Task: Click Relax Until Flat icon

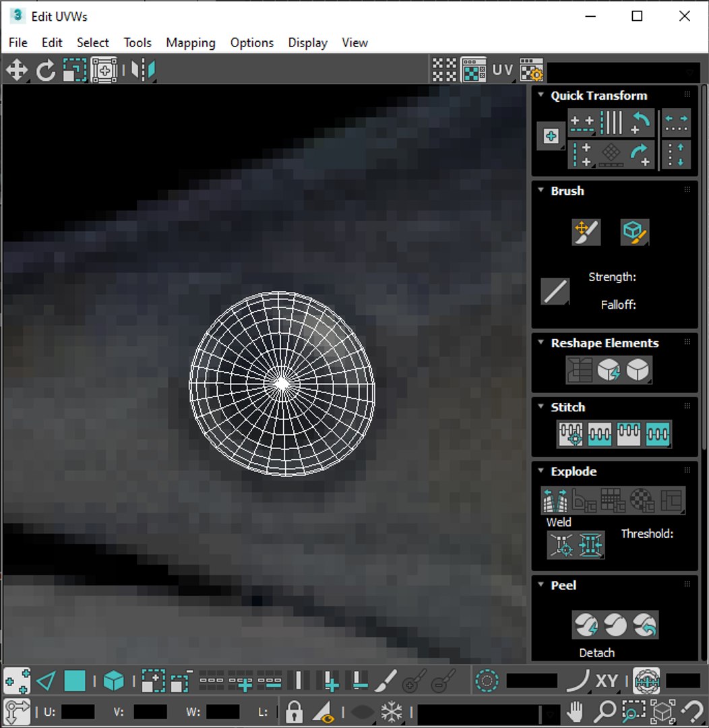Action: 609,370
